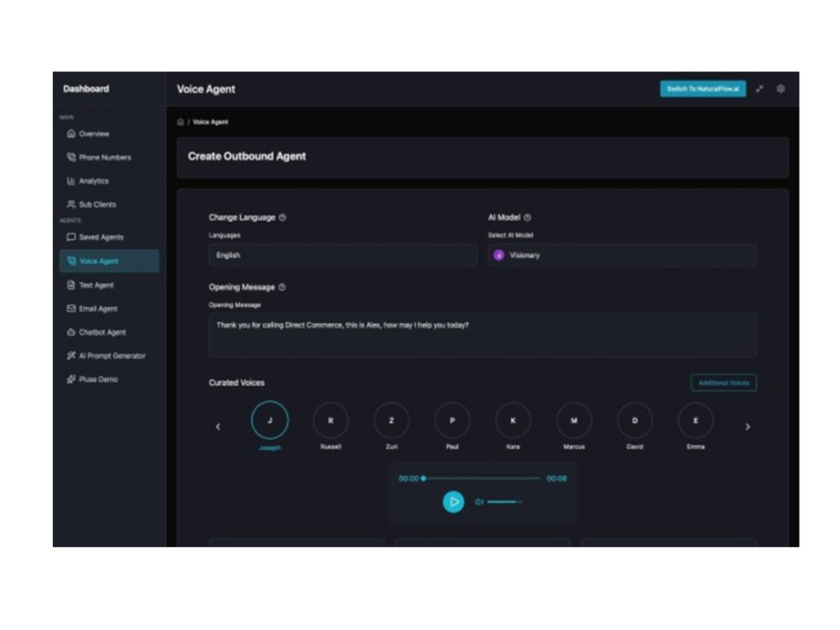Click the collapse fullscreen arrows icon
The image size is (840, 630).
click(759, 89)
